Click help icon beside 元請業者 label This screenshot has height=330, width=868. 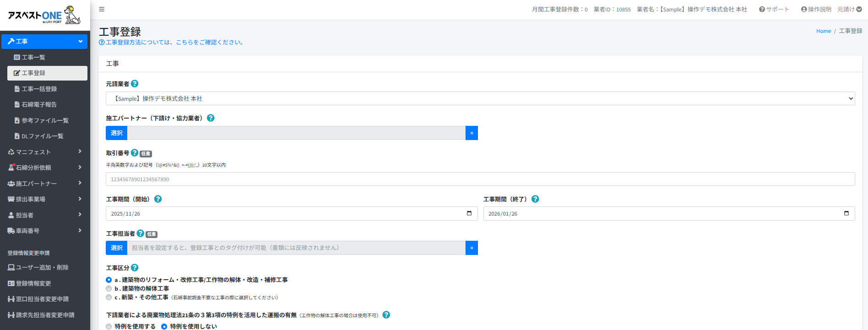[x=135, y=84]
